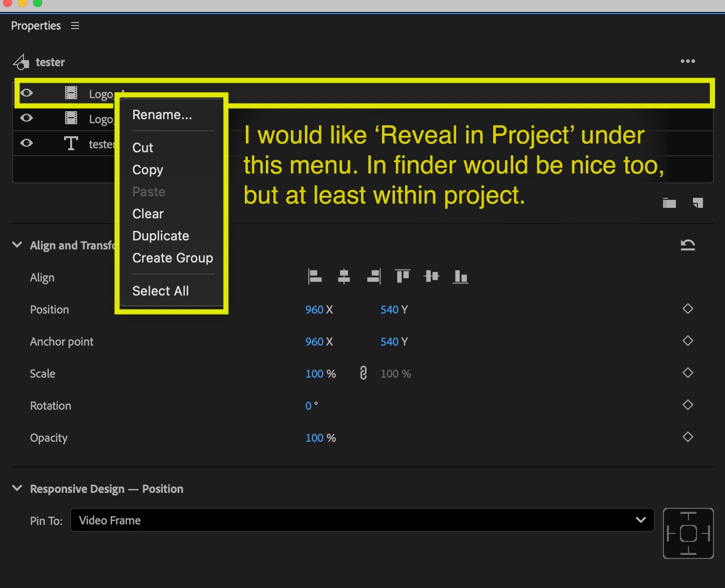Align top edges
Viewport: 725px width, 588px height.
[x=403, y=276]
